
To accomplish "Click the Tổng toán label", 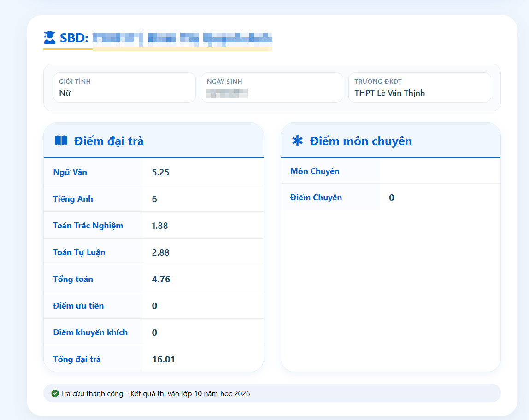I will pos(73,279).
